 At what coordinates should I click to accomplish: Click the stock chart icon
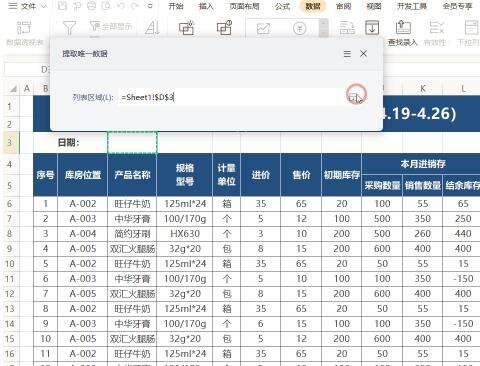(x=263, y=29)
